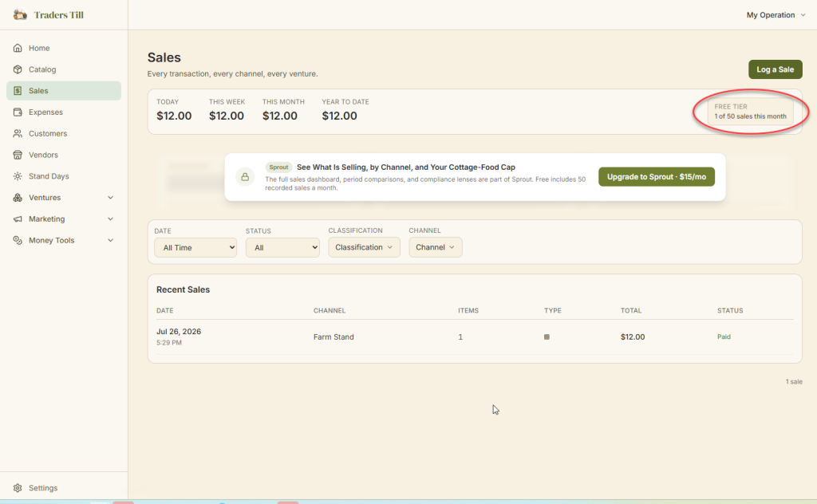Click the Traders Till logo icon

click(x=20, y=14)
